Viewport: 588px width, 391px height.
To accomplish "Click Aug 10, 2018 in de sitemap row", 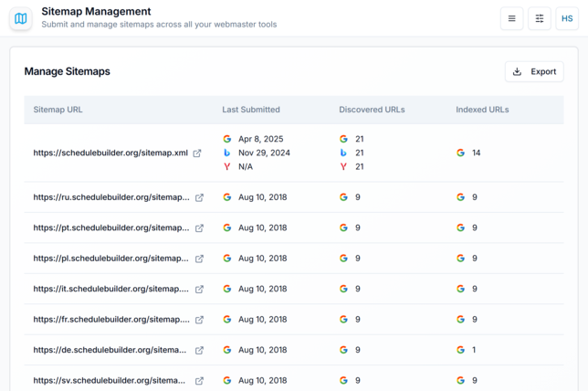I will click(x=263, y=350).
